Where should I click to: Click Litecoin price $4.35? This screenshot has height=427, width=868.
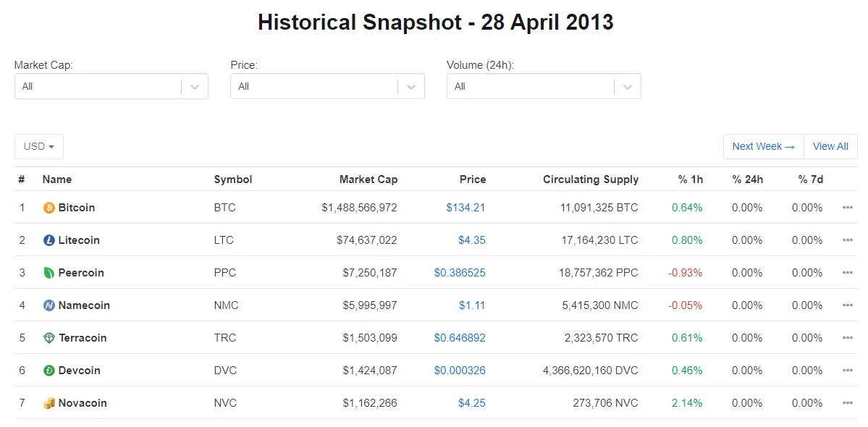click(x=471, y=240)
